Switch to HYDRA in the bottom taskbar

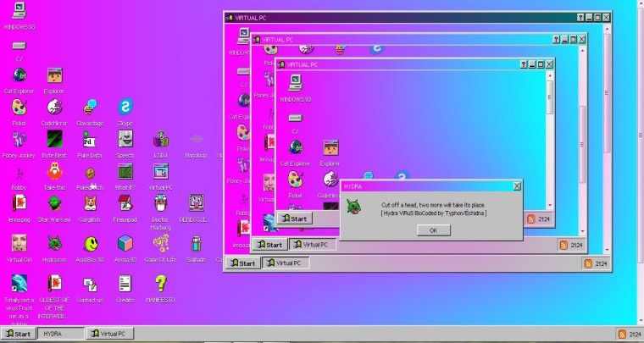(x=61, y=335)
